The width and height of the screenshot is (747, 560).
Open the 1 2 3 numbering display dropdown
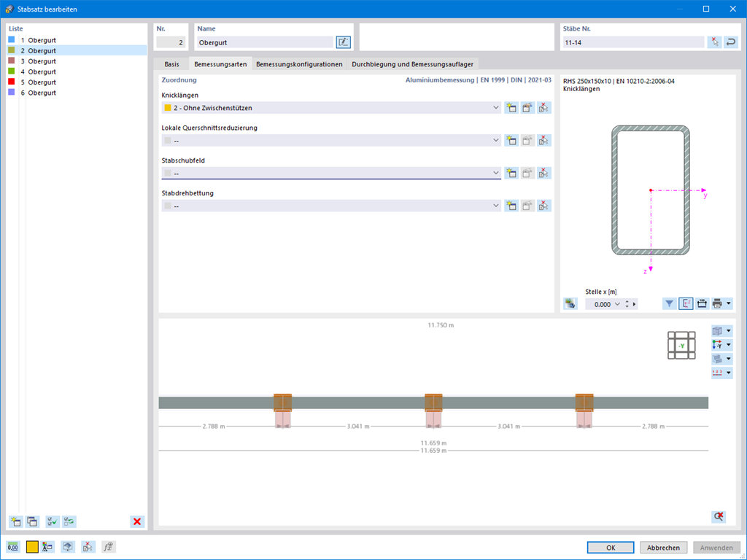[x=729, y=373]
